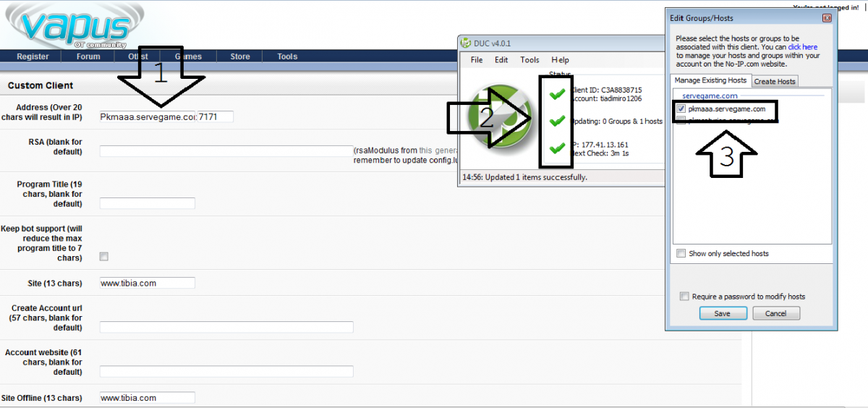
Task: Click the 'Custom Client' section heading
Action: (x=41, y=85)
